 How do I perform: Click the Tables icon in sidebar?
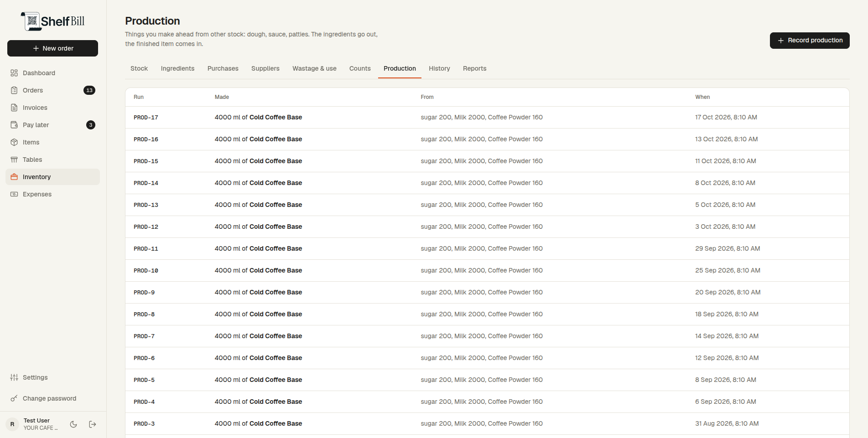[x=14, y=160]
